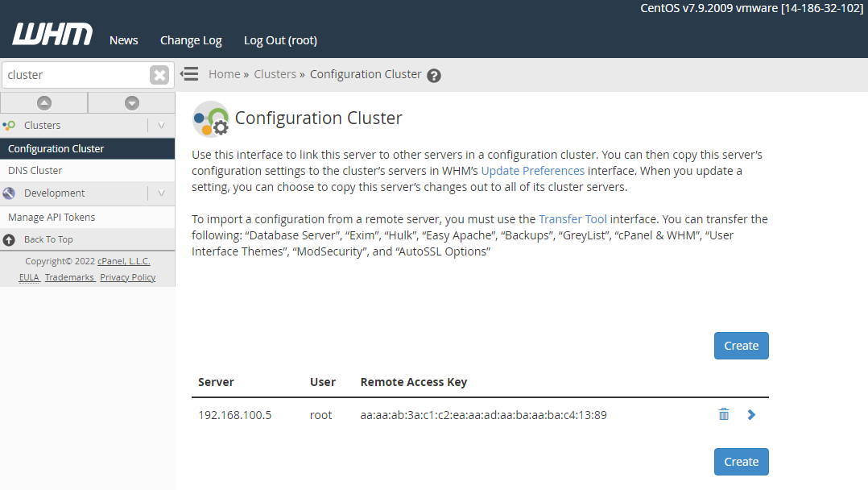Log out of root account
The height and width of the screenshot is (490, 868).
pos(280,40)
